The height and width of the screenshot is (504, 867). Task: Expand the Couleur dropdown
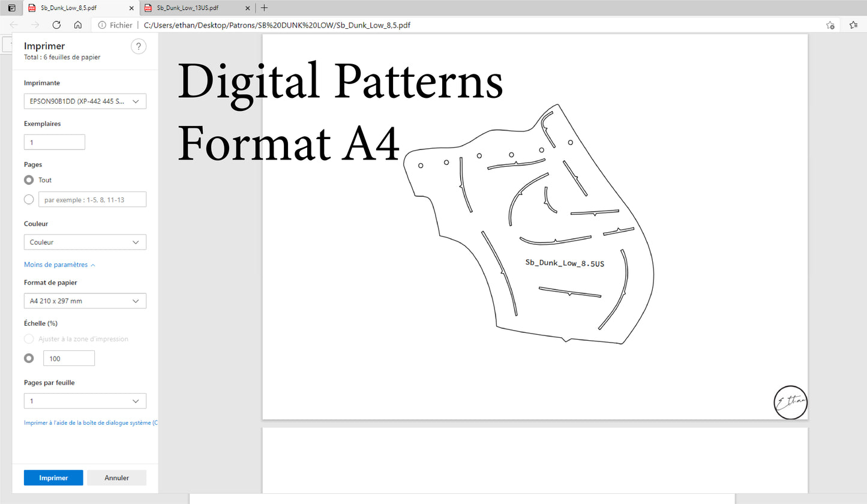coord(85,242)
